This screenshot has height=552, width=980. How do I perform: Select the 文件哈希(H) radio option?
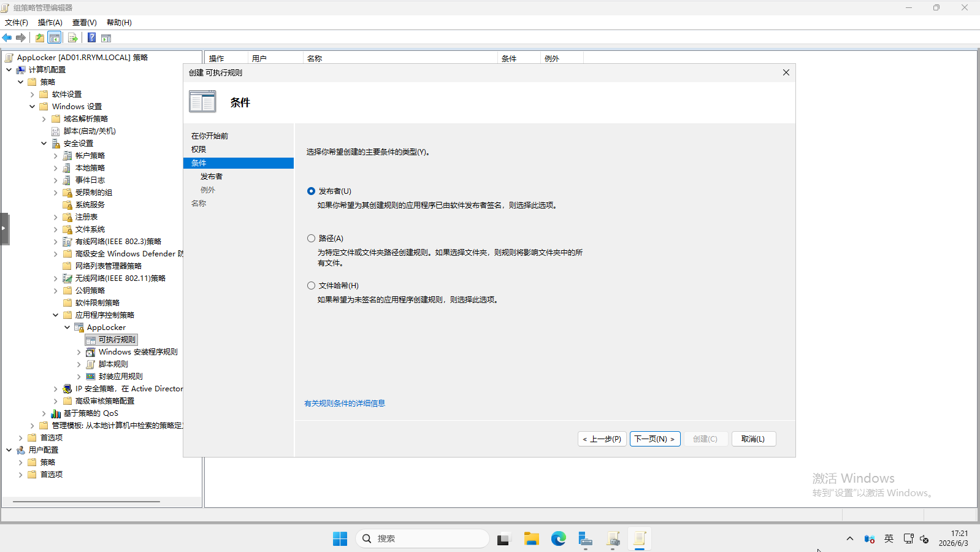point(312,286)
